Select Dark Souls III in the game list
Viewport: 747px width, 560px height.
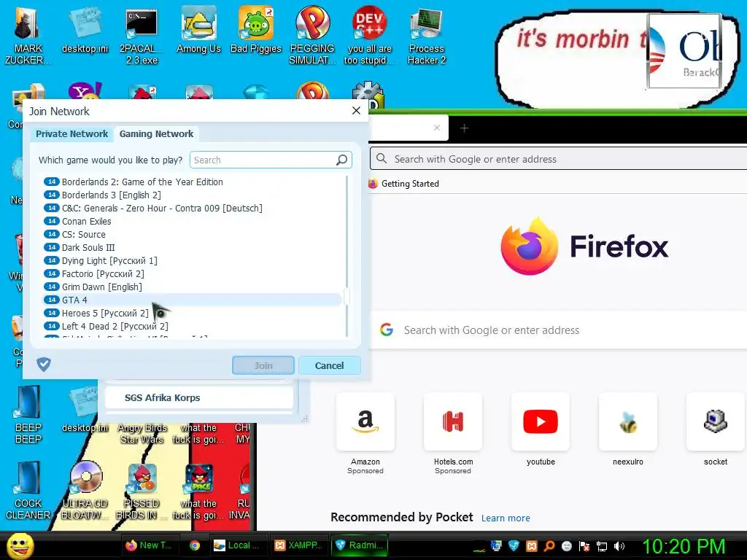(192, 248)
